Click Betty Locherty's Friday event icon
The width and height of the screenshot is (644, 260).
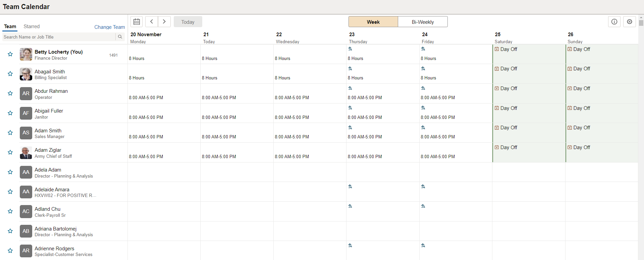[423, 49]
